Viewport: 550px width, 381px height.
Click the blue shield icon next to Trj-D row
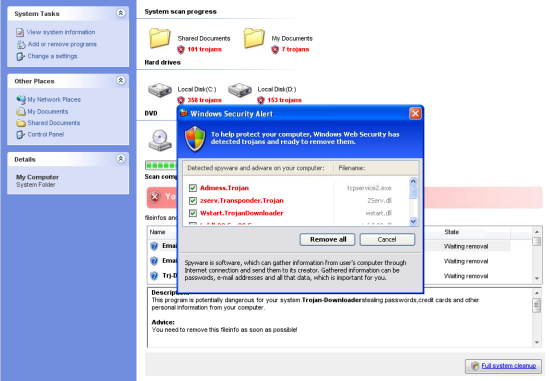point(154,276)
